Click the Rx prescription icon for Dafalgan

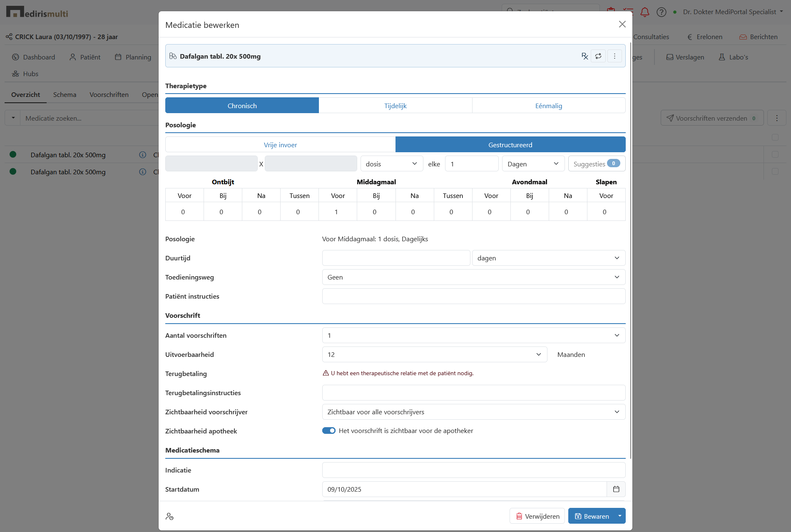585,56
